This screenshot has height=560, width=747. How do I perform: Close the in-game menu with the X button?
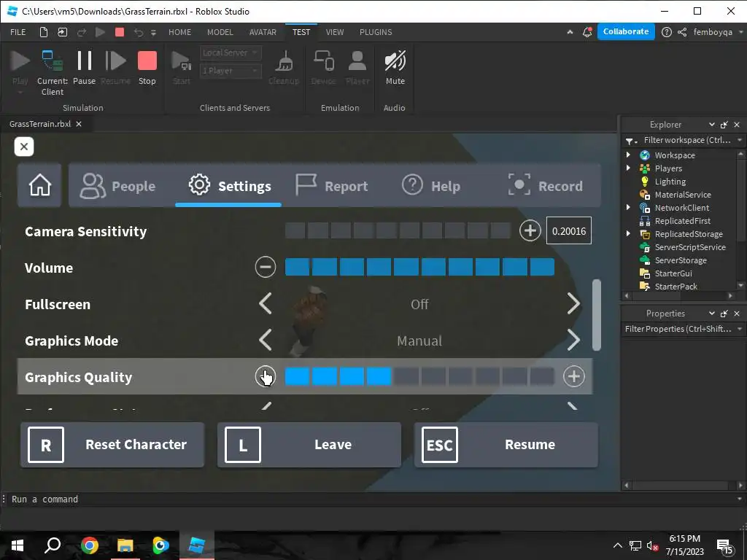(24, 147)
